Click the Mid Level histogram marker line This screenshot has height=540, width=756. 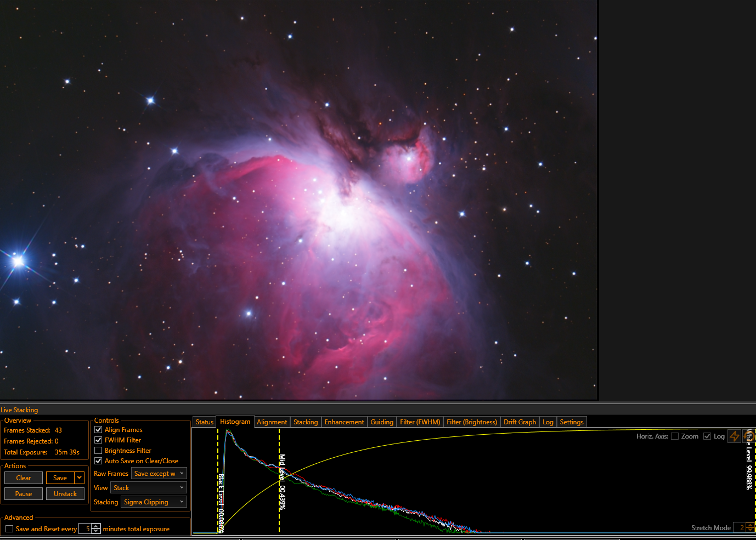[279, 480]
